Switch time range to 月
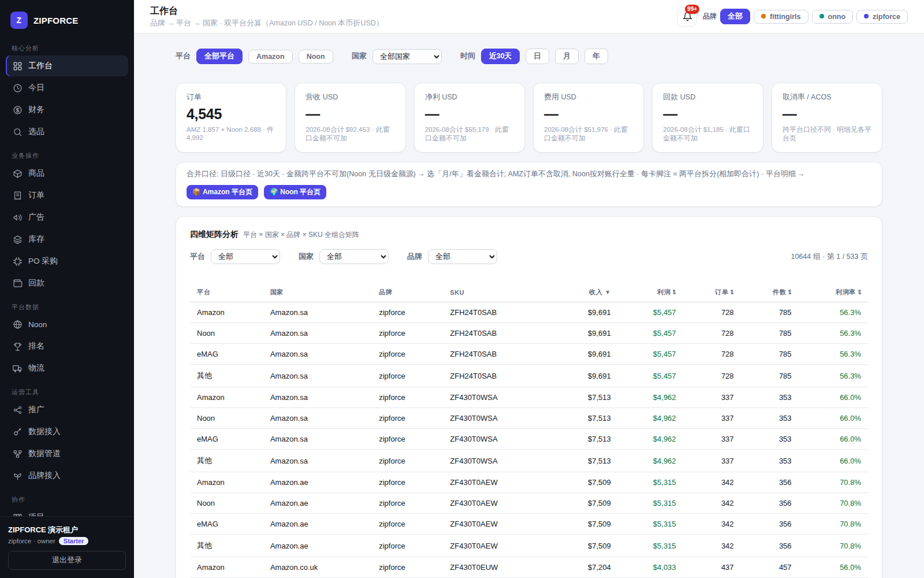924x578 pixels. click(567, 56)
